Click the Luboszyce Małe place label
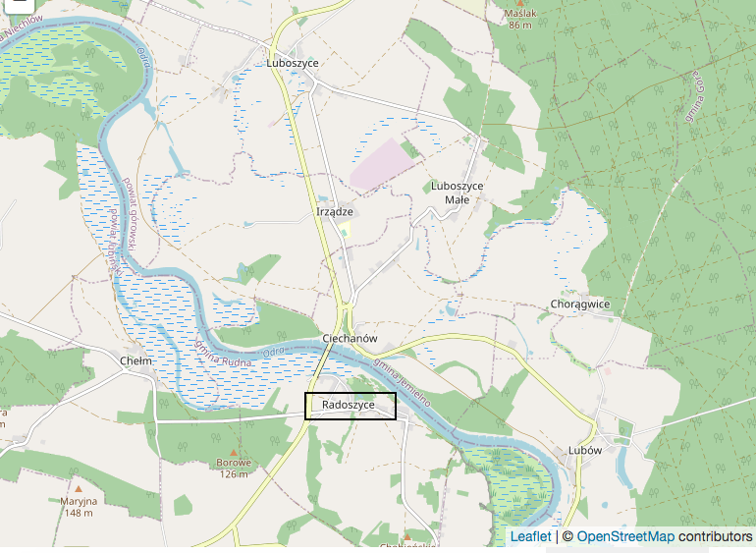Screen dimensions: 756x553 click(x=458, y=193)
